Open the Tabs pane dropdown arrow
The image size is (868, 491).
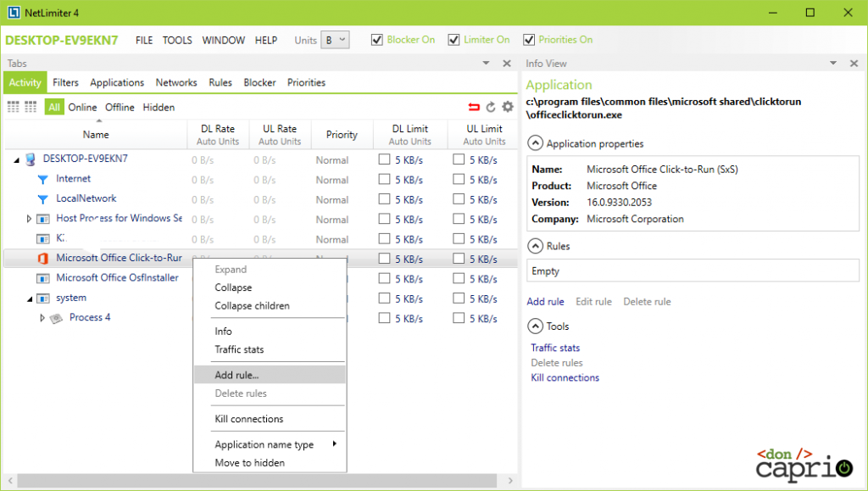pos(486,63)
